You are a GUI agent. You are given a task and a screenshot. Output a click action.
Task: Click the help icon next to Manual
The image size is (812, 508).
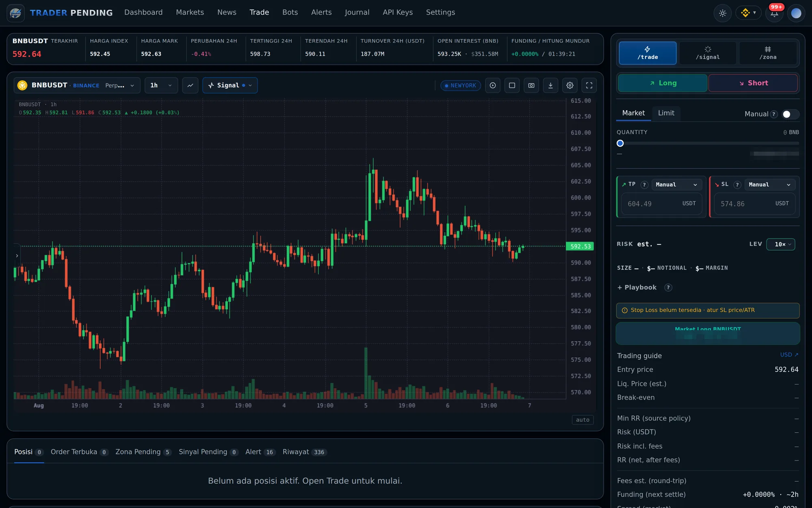(x=774, y=114)
